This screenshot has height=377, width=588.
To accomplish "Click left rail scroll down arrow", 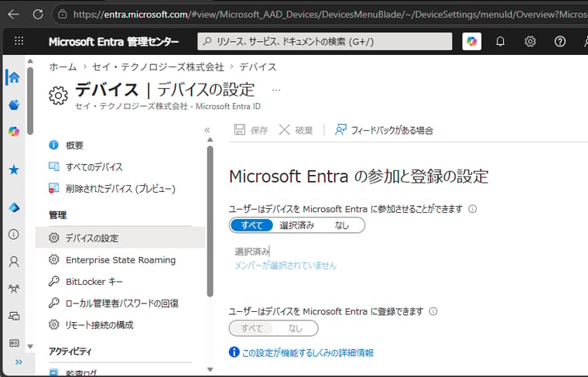I will 30,346.
